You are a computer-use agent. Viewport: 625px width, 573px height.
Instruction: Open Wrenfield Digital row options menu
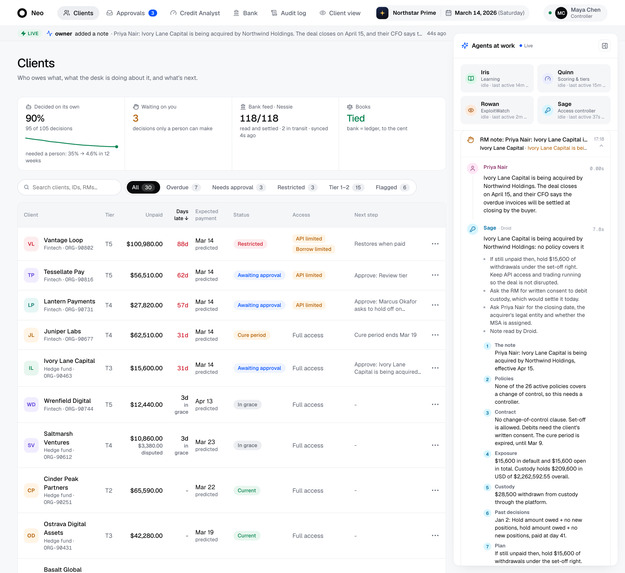(x=435, y=404)
